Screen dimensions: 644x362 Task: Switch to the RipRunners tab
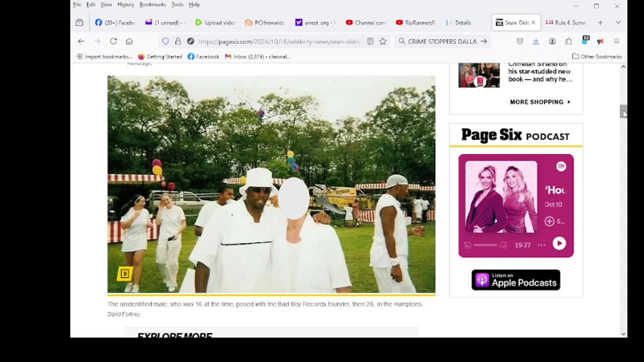[x=416, y=23]
